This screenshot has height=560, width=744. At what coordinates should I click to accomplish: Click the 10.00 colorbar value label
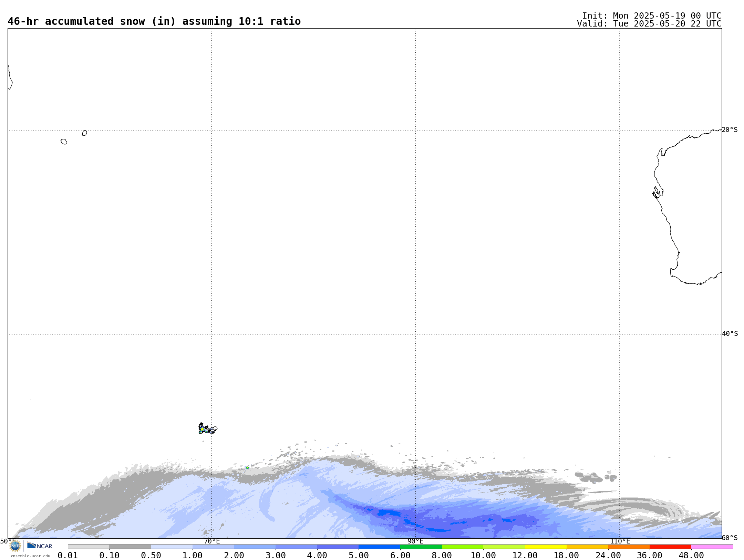coord(483,556)
